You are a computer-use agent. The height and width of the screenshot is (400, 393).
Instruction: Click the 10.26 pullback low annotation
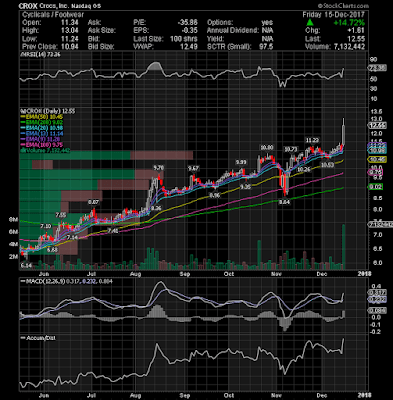point(303,170)
